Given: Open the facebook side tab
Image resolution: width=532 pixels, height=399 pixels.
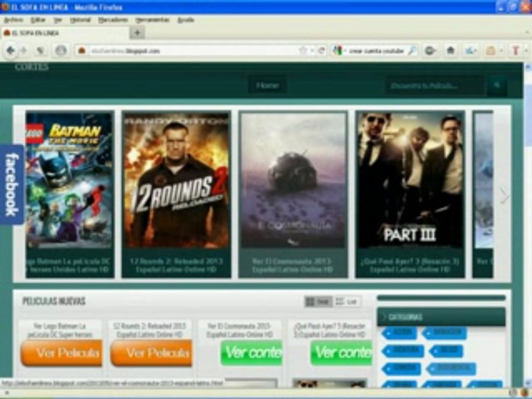Looking at the screenshot, I should [12, 184].
